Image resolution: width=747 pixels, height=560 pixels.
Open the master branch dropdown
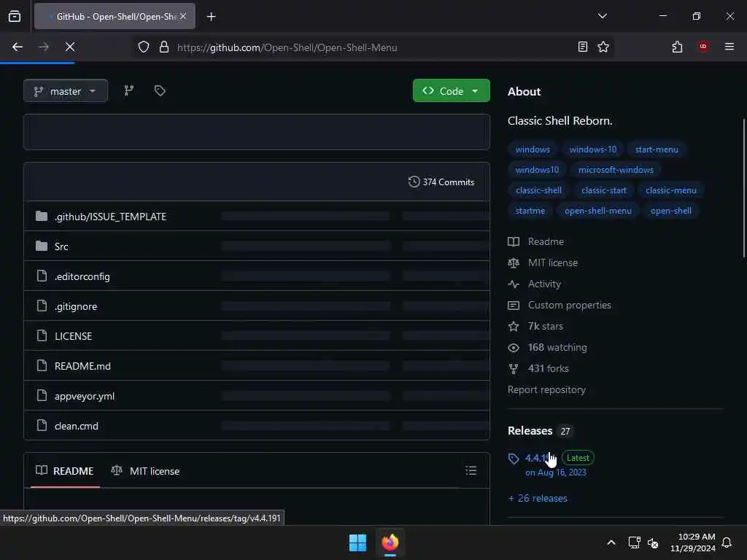(x=65, y=91)
